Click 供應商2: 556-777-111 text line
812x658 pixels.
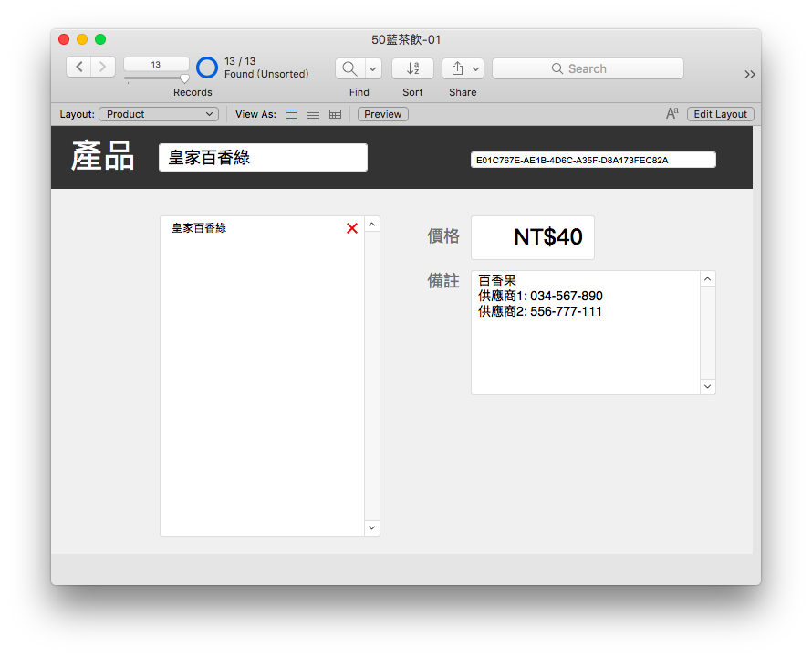pyautogui.click(x=539, y=311)
